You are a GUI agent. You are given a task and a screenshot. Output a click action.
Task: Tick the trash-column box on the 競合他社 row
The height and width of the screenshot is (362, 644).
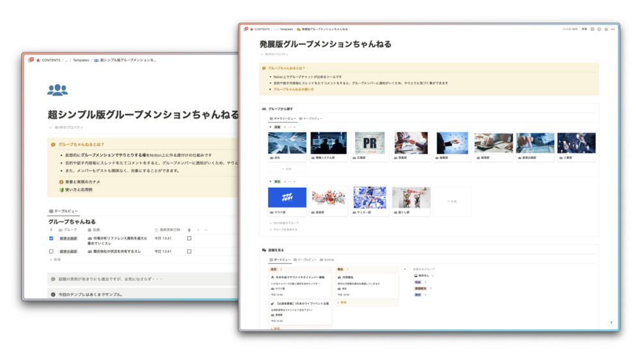(x=189, y=251)
